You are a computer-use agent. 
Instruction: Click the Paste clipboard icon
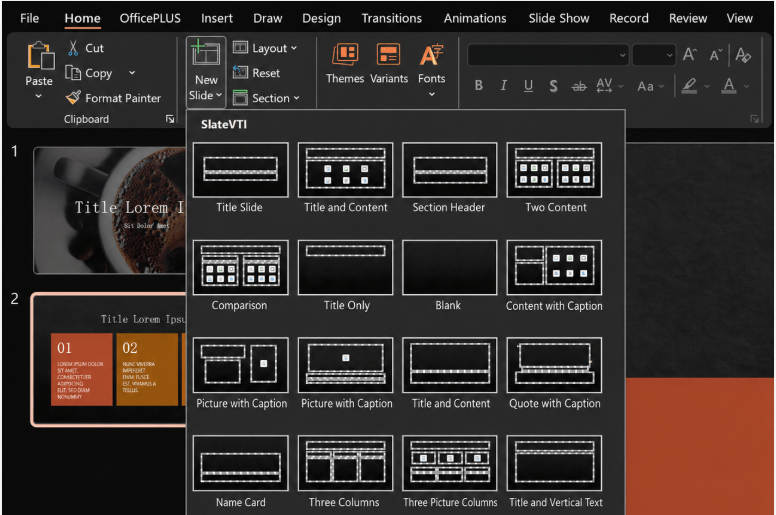pyautogui.click(x=40, y=55)
